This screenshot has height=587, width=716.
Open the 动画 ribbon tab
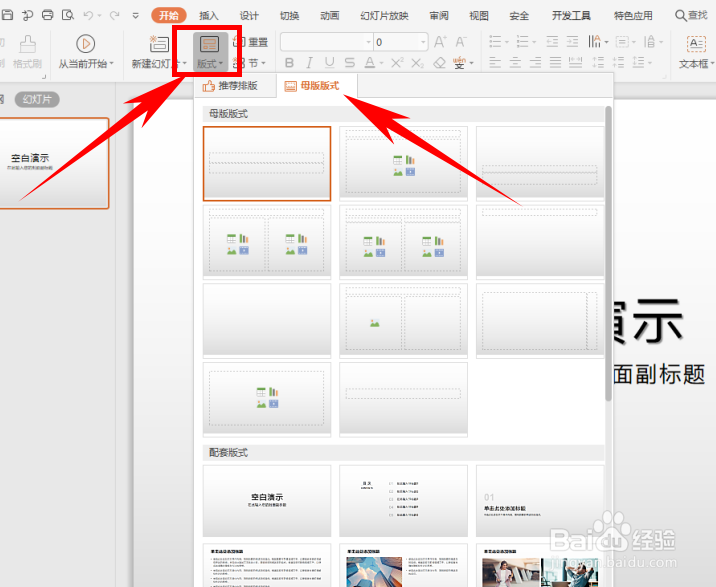[329, 16]
